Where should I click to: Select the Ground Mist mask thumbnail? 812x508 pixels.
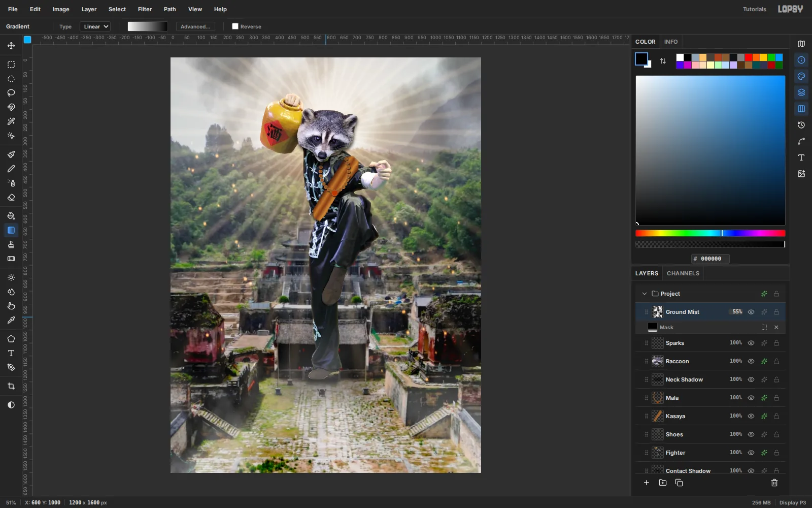653,327
